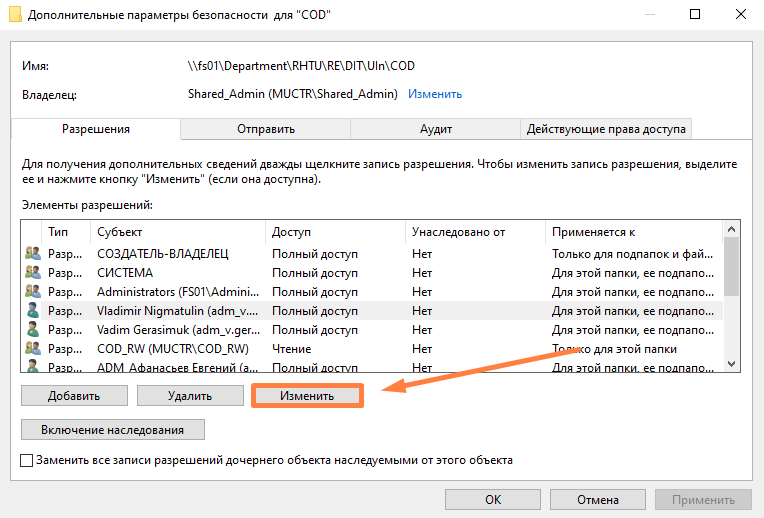Click the folder icon in title bar
Screen dimensions: 764x518
click(x=11, y=15)
